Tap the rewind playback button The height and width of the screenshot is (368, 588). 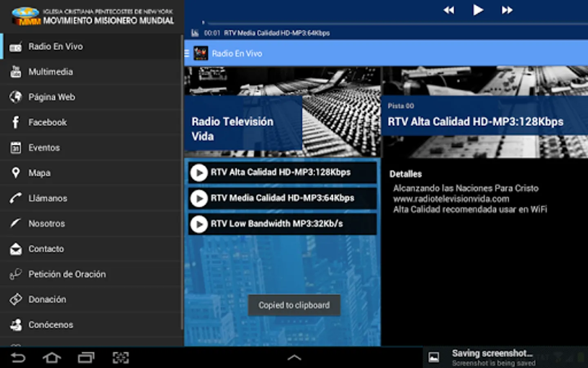[x=449, y=10]
